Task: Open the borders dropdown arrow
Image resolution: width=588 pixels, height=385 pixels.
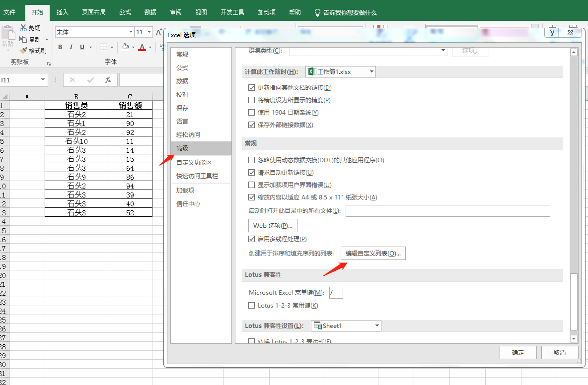Action: (112, 48)
